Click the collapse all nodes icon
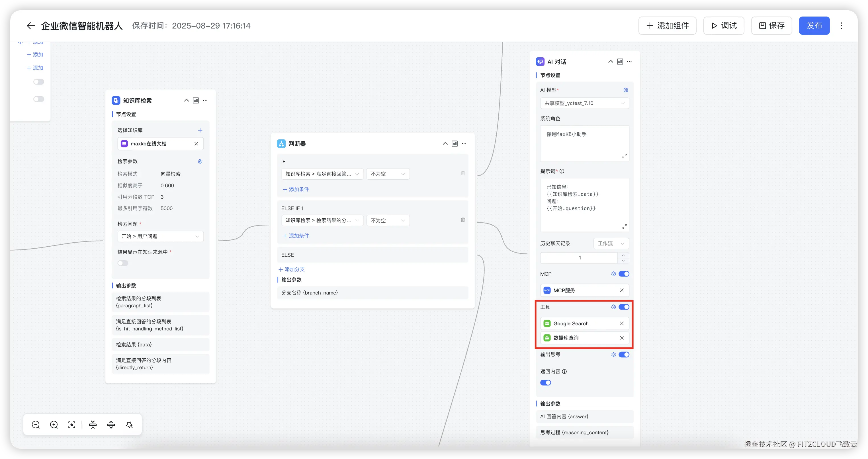Viewport: 868px width, 459px height. (93, 425)
